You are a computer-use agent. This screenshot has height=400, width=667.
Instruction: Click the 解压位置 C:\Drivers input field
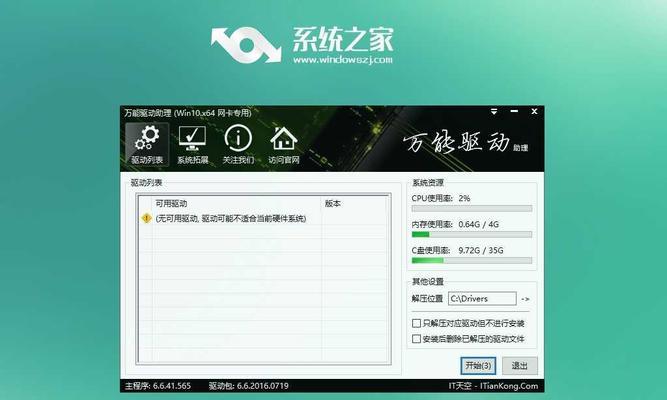(x=482, y=299)
